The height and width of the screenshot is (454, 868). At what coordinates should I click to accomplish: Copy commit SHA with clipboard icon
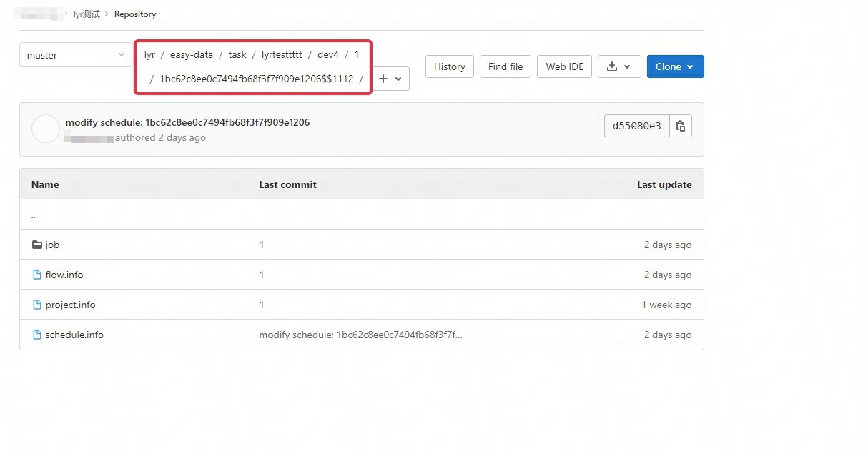click(x=681, y=126)
